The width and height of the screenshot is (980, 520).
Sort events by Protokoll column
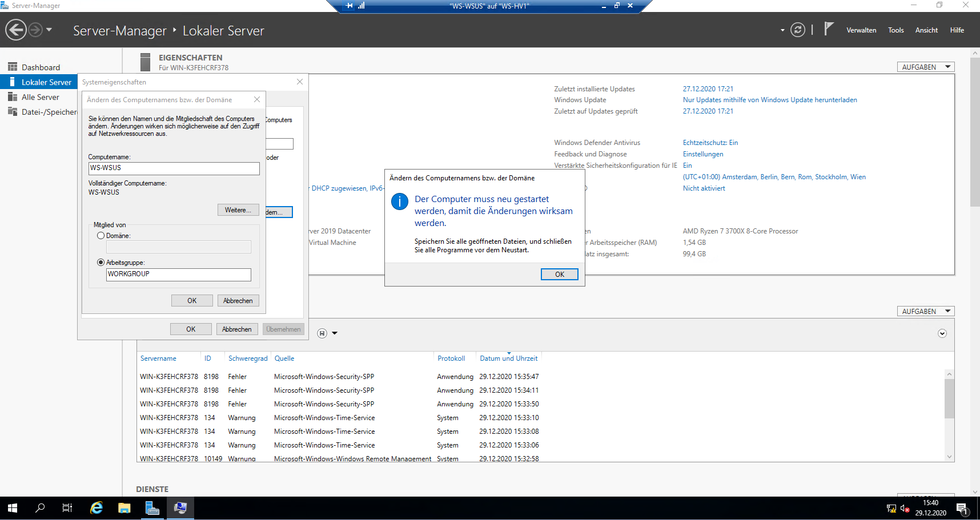pos(451,358)
